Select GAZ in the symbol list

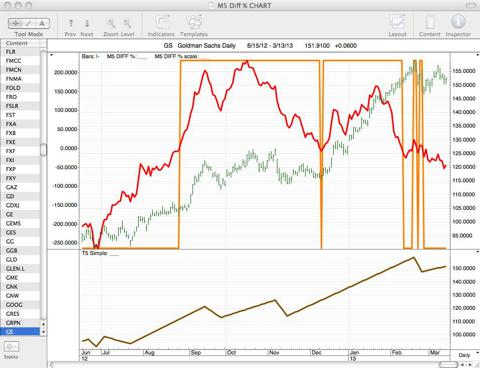[x=20, y=187]
